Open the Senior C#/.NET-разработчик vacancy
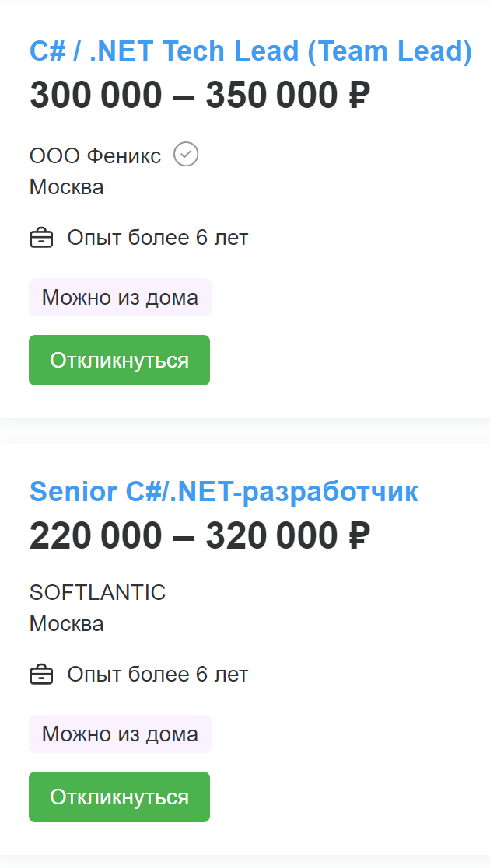The image size is (490, 868). point(224,491)
